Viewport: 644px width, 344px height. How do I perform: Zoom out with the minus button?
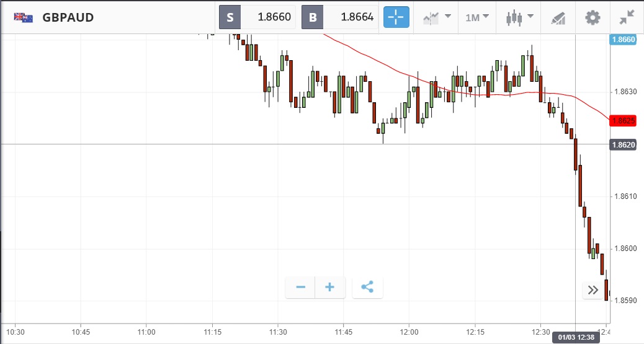click(301, 287)
